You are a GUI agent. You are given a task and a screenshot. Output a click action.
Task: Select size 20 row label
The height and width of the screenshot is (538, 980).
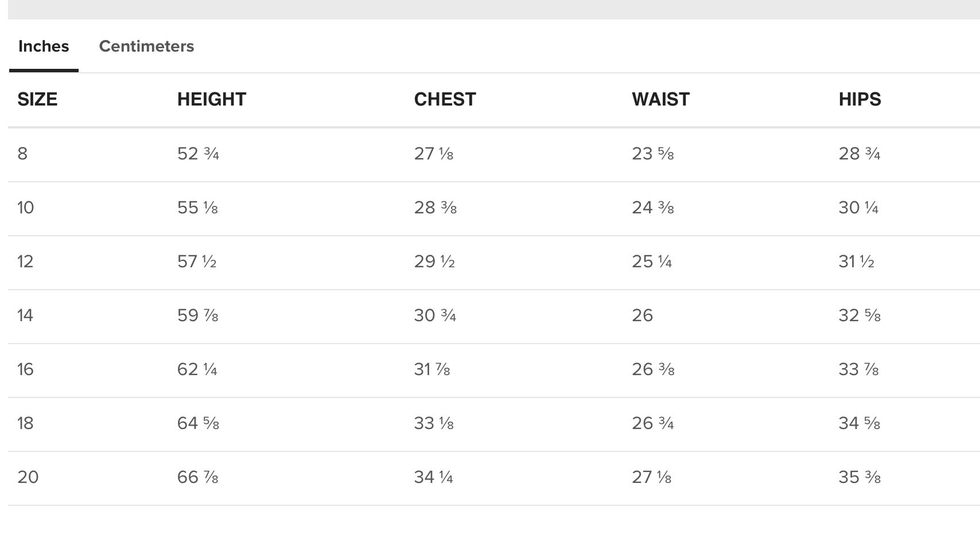pos(28,477)
